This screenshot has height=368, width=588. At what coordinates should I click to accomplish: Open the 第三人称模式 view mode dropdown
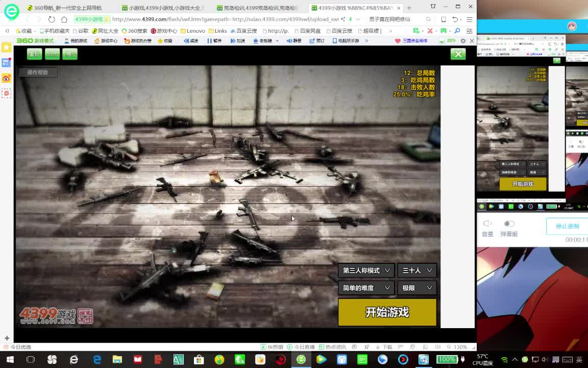366,270
